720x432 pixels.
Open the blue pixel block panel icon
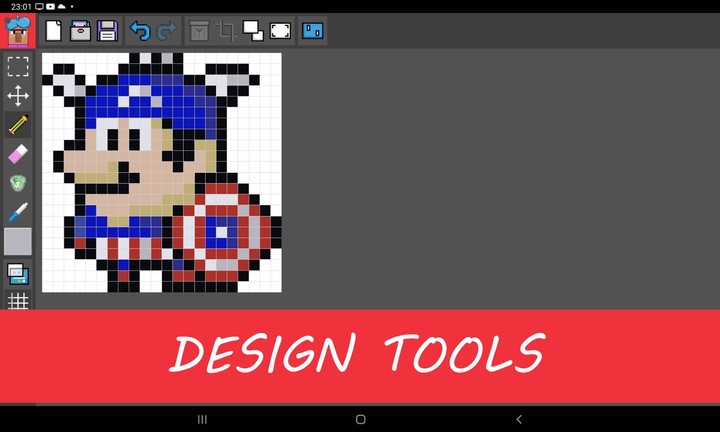coord(313,31)
